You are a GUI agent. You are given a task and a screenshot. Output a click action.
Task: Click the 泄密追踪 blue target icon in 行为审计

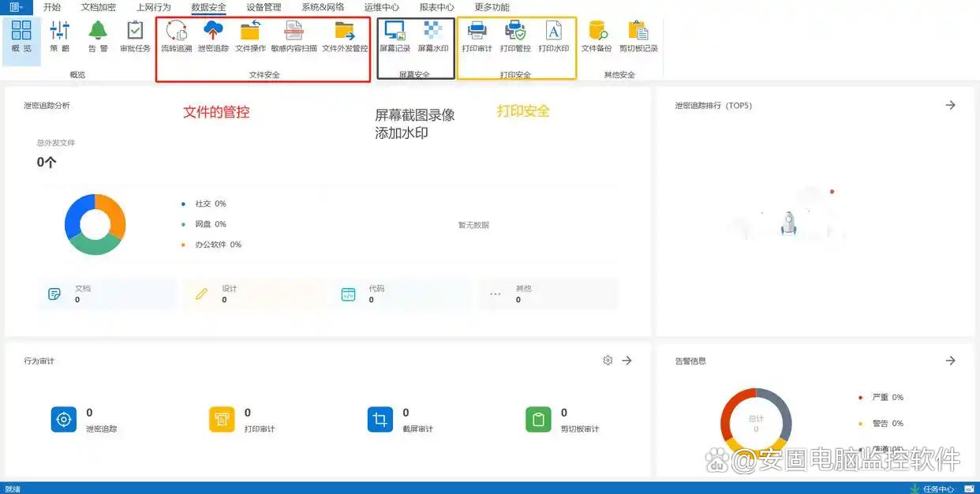64,420
